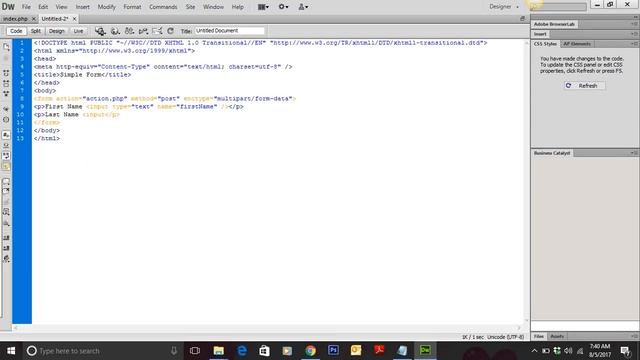Switch to the Assets tab

click(x=557, y=336)
